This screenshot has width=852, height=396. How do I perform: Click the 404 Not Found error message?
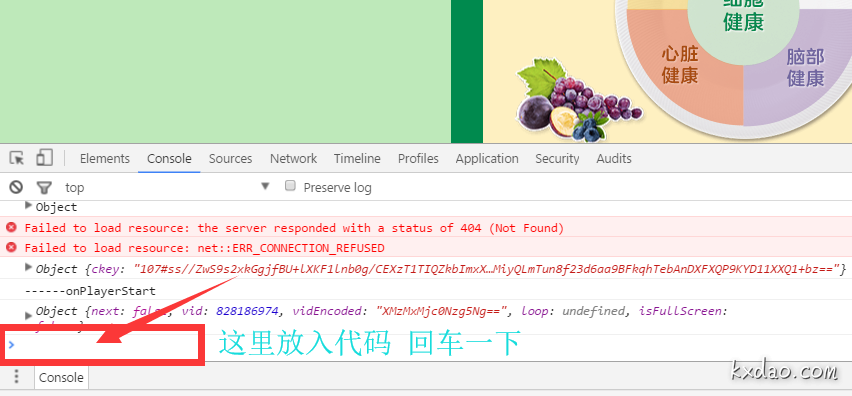(x=294, y=228)
